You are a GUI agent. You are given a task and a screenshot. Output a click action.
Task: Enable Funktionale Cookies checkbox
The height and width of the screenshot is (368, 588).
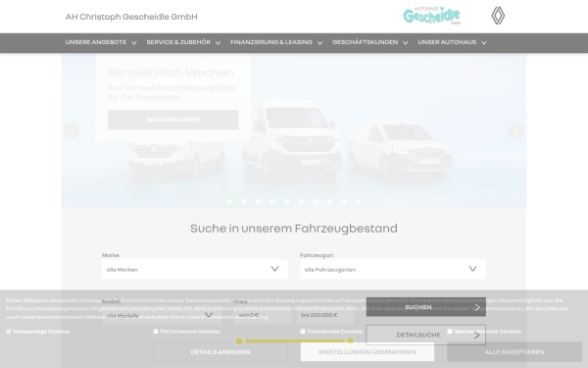coord(303,332)
